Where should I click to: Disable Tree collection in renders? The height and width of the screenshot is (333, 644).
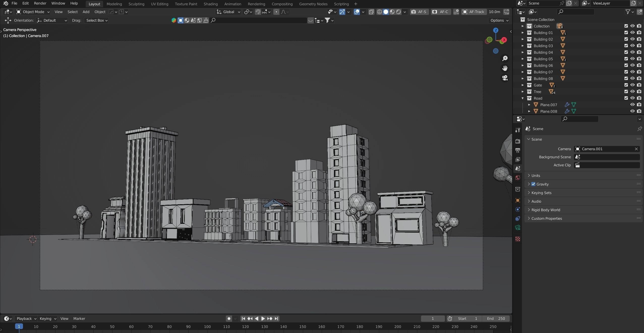[x=639, y=92]
